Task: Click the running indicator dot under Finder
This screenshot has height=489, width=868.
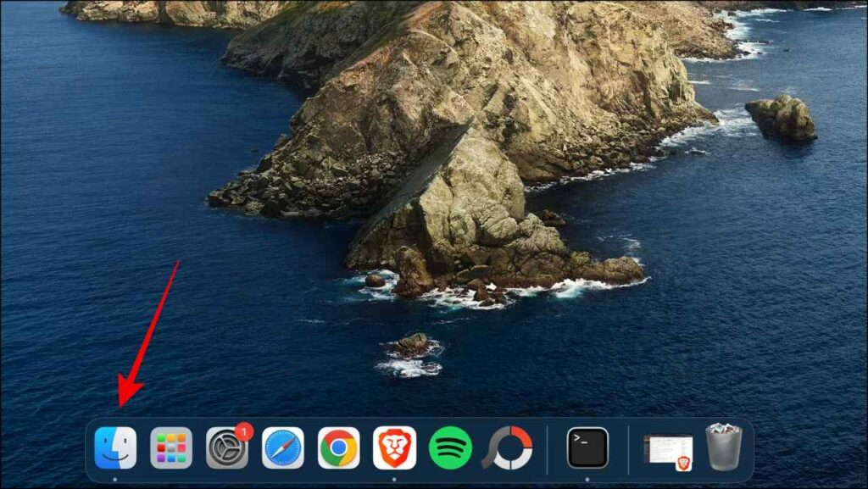Action: point(115,478)
